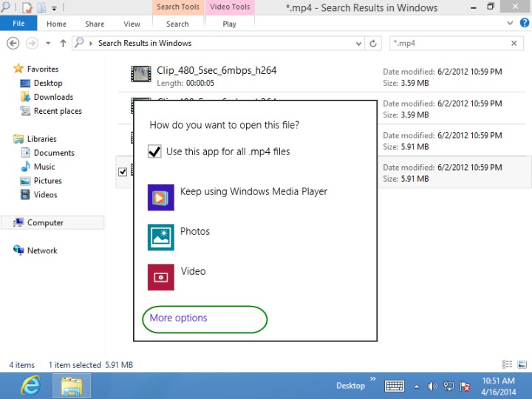Toggle the selected file's item checkbox
The image size is (532, 399).
pyautogui.click(x=123, y=172)
